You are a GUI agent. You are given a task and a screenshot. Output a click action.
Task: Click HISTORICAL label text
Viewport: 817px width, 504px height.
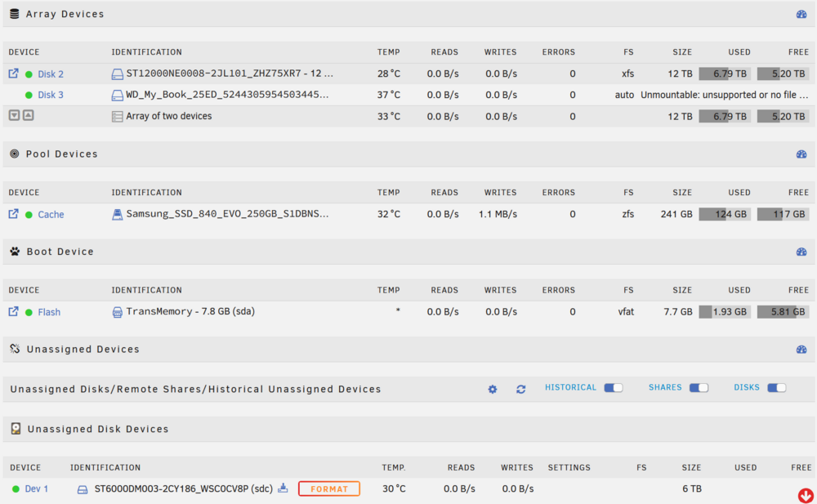pyautogui.click(x=570, y=387)
